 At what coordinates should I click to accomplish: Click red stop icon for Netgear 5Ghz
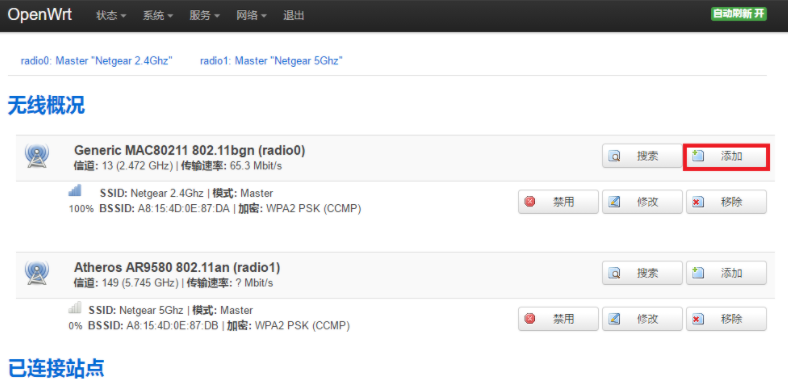click(x=530, y=319)
